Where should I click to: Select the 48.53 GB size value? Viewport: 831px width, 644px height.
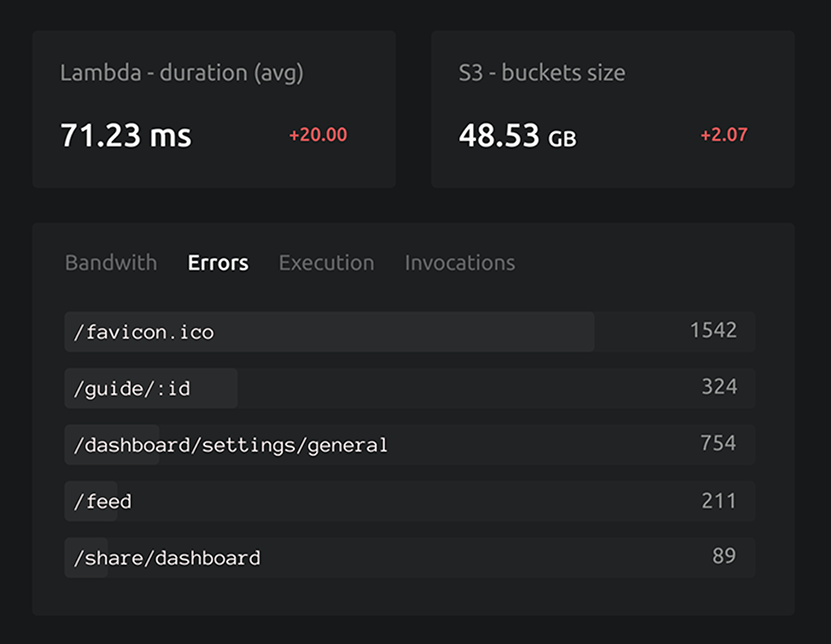(517, 136)
